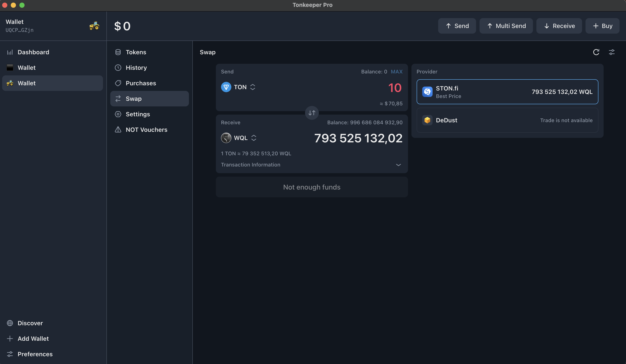Switch to the black-square Wallet account
This screenshot has width=626, height=364.
(26, 68)
